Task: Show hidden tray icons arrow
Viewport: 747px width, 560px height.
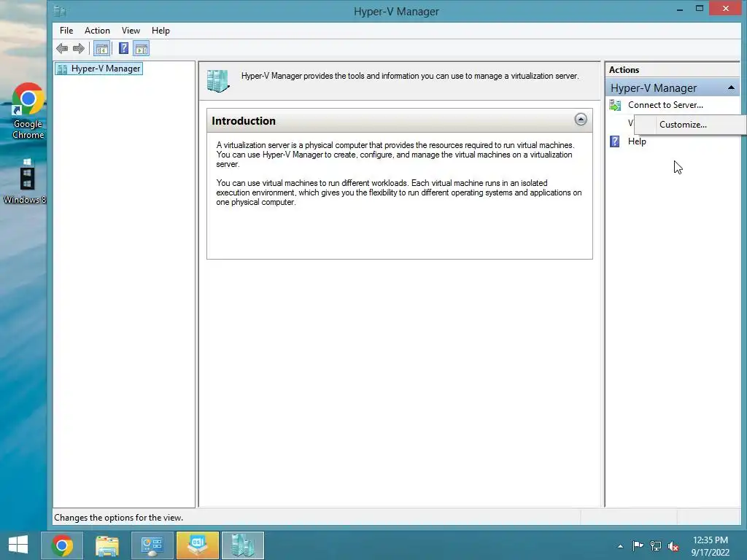Action: 620,546
